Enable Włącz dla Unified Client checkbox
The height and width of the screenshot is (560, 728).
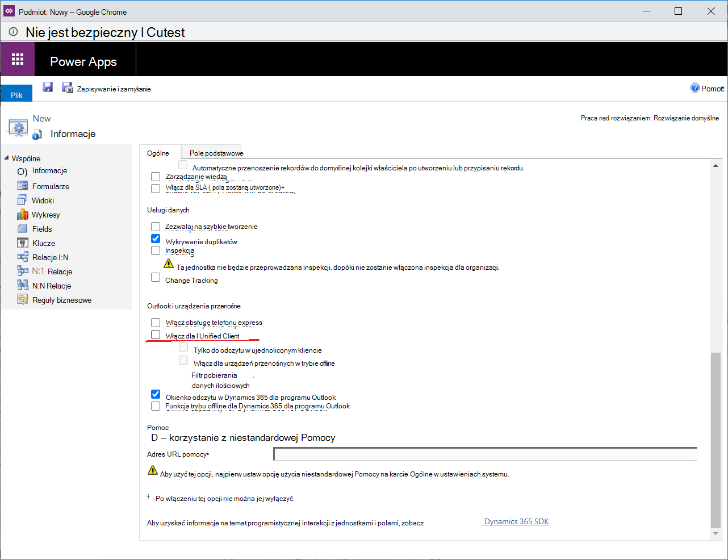point(156,335)
